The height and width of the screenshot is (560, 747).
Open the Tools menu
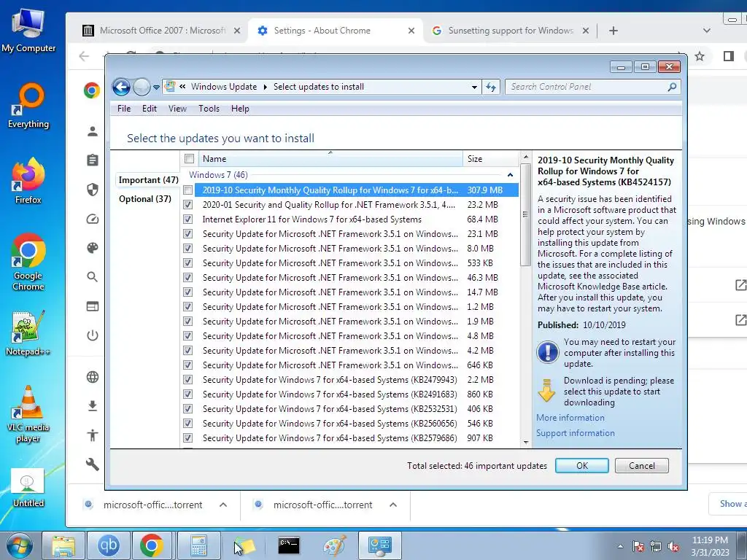click(209, 109)
